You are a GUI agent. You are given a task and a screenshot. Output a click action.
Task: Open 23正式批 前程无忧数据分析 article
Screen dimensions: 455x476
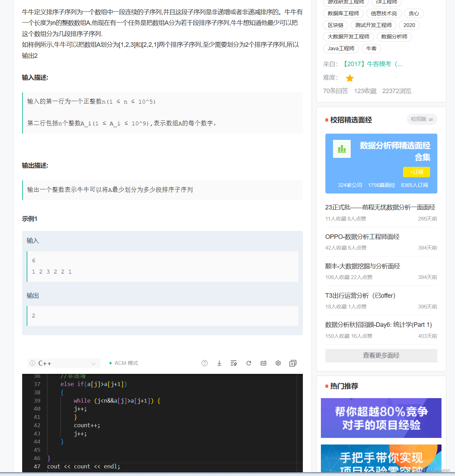pos(380,207)
